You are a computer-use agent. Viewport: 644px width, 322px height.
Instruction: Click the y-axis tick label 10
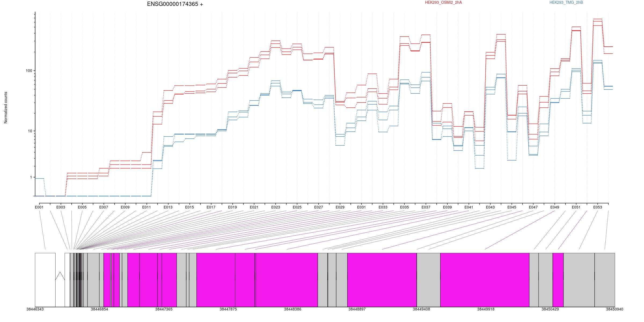[30, 131]
